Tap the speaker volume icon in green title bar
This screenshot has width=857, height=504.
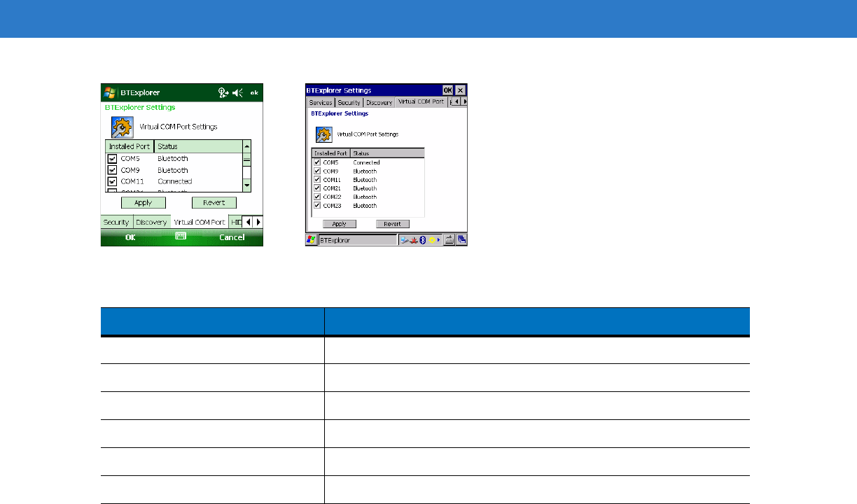pyautogui.click(x=237, y=92)
